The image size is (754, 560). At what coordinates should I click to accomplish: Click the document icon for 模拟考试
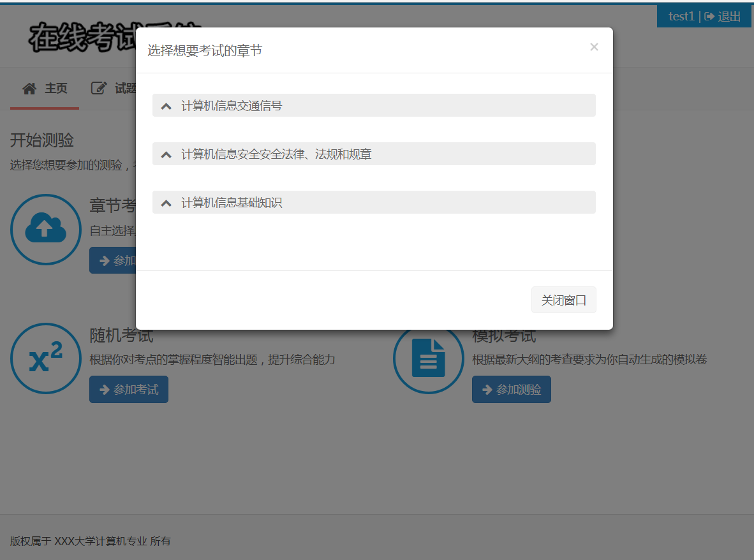[x=428, y=358]
